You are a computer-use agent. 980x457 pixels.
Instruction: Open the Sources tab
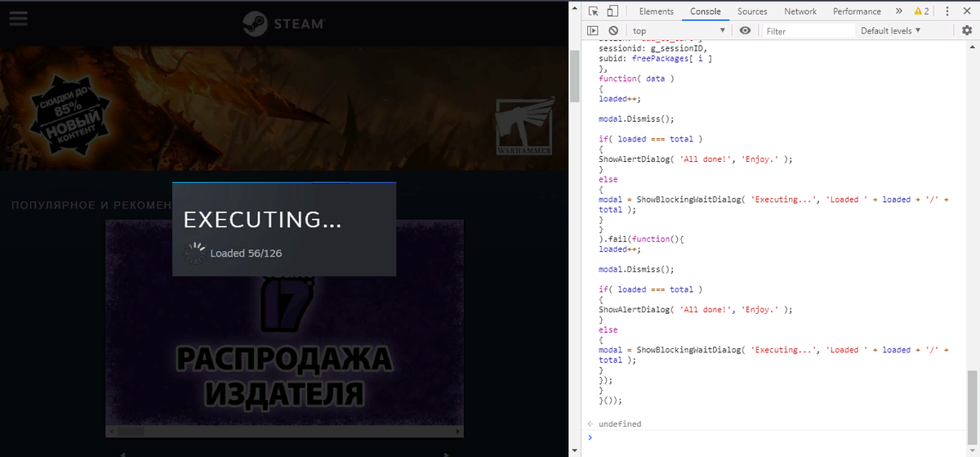(752, 11)
